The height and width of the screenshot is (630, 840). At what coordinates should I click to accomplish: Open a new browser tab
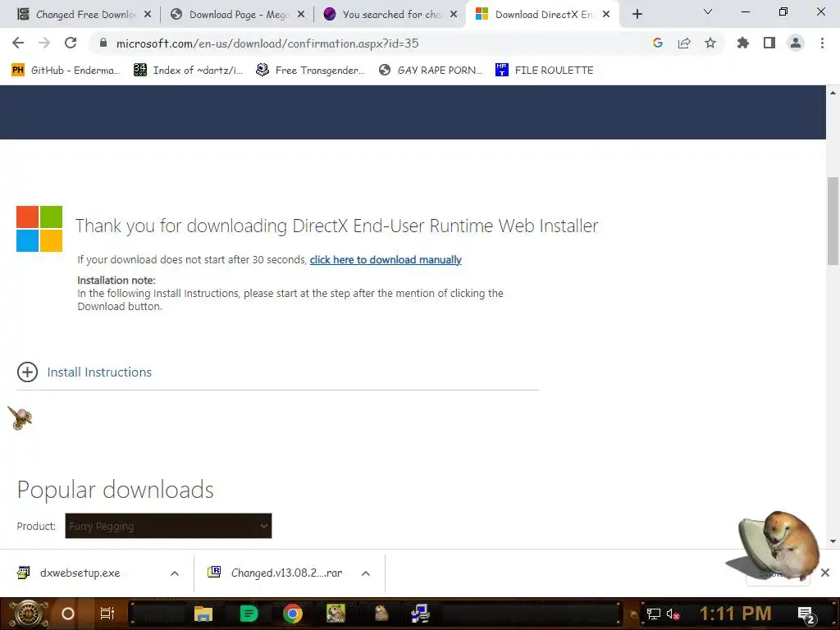point(637,15)
